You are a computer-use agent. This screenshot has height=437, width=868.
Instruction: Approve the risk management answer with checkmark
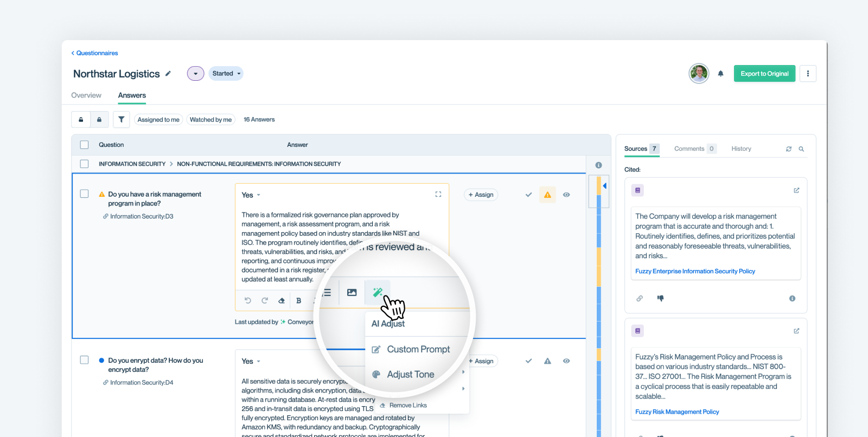click(528, 195)
